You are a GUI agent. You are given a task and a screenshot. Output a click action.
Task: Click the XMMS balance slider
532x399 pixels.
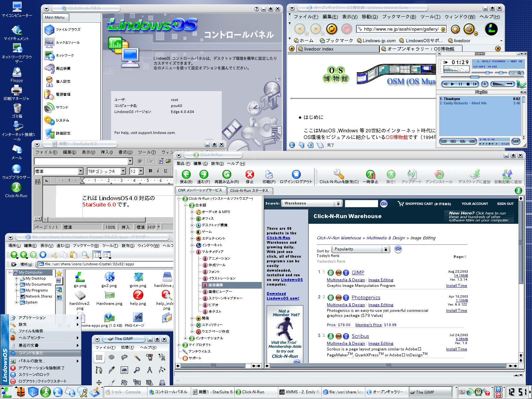[501, 73]
